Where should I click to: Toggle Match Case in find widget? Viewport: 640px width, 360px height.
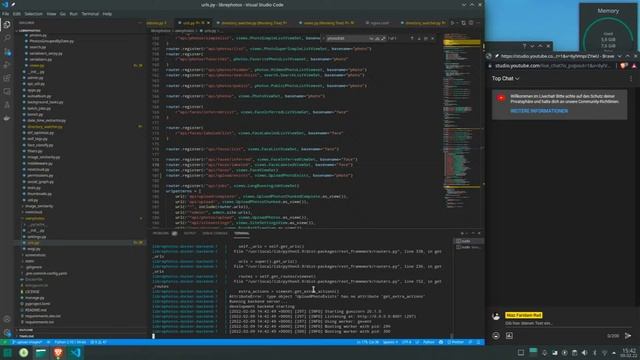(x=371, y=38)
